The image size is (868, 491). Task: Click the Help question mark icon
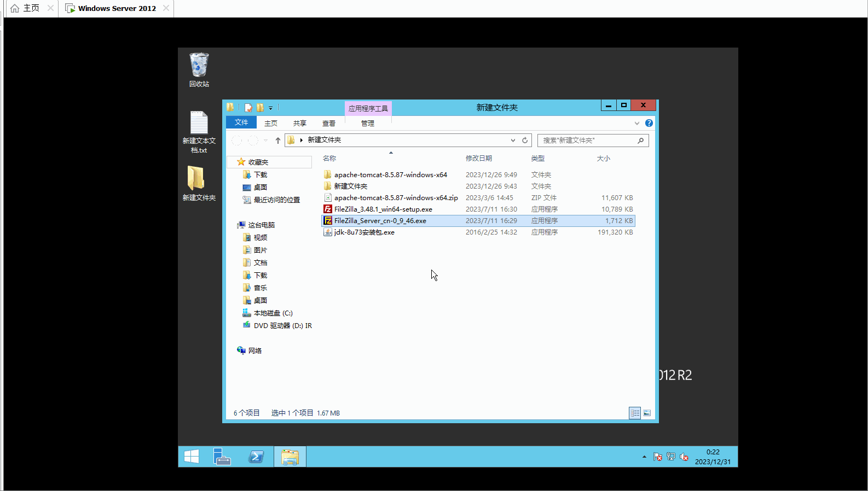point(649,123)
